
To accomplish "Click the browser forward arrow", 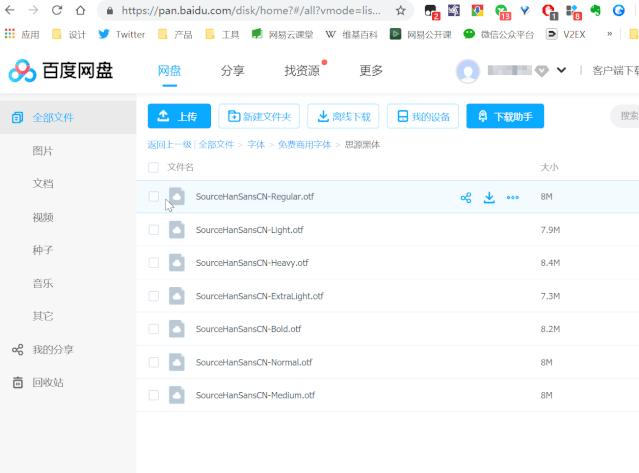I will (33, 10).
